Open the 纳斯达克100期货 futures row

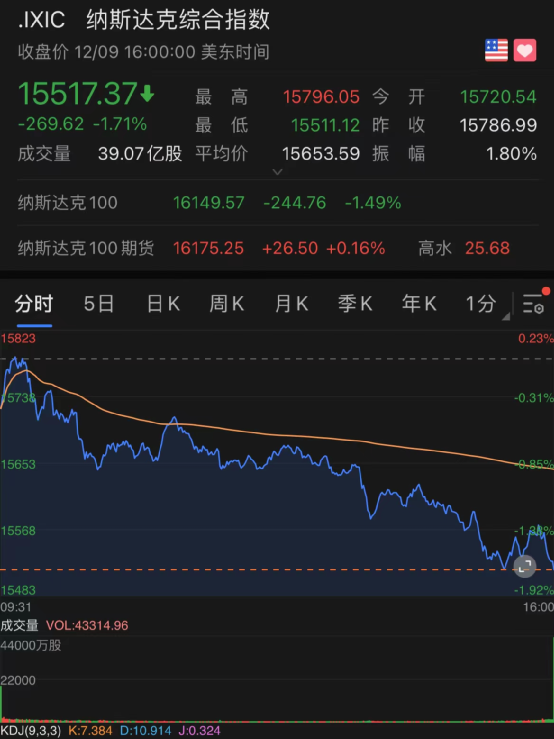(277, 248)
